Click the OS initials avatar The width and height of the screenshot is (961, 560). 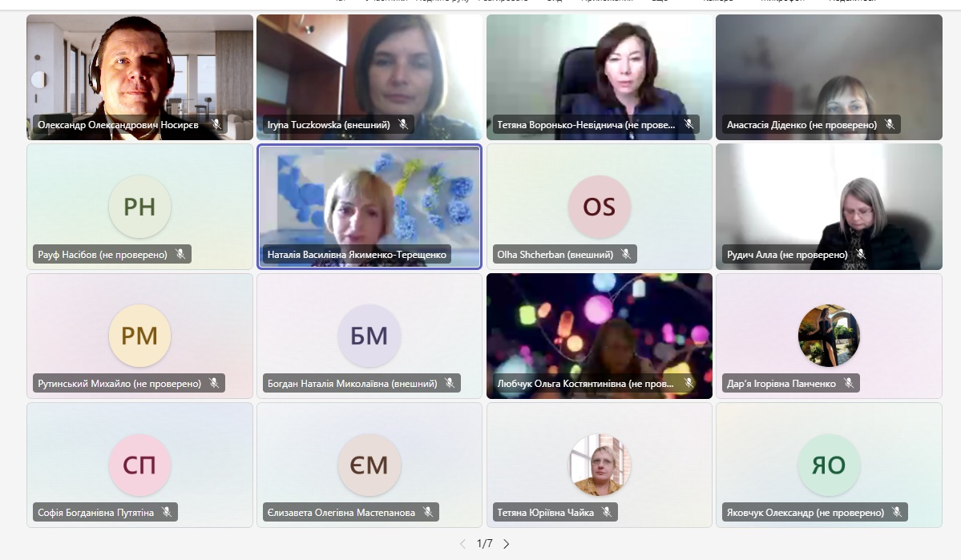pos(599,207)
